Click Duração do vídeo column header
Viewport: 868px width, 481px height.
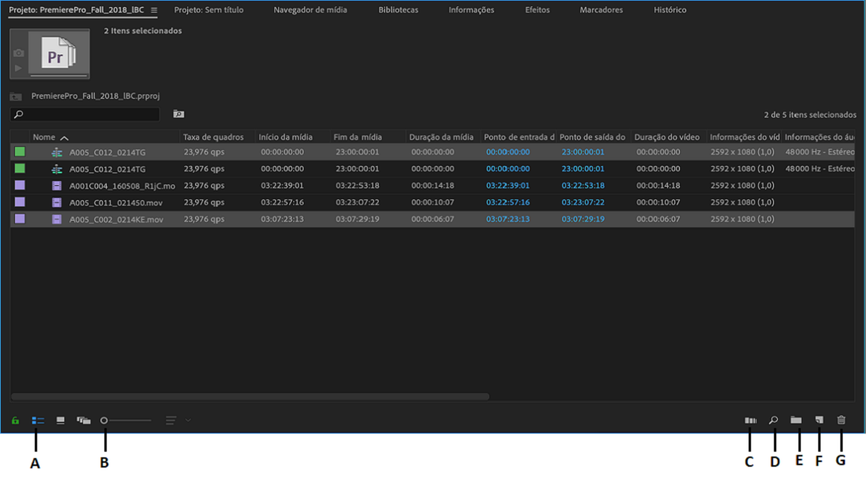coord(667,138)
